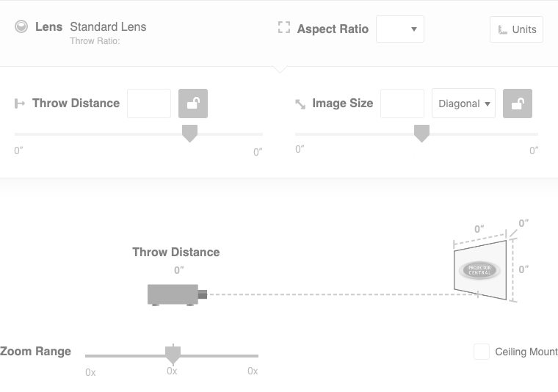Toggle the Image Size lock
This screenshot has width=558, height=392.
click(518, 104)
